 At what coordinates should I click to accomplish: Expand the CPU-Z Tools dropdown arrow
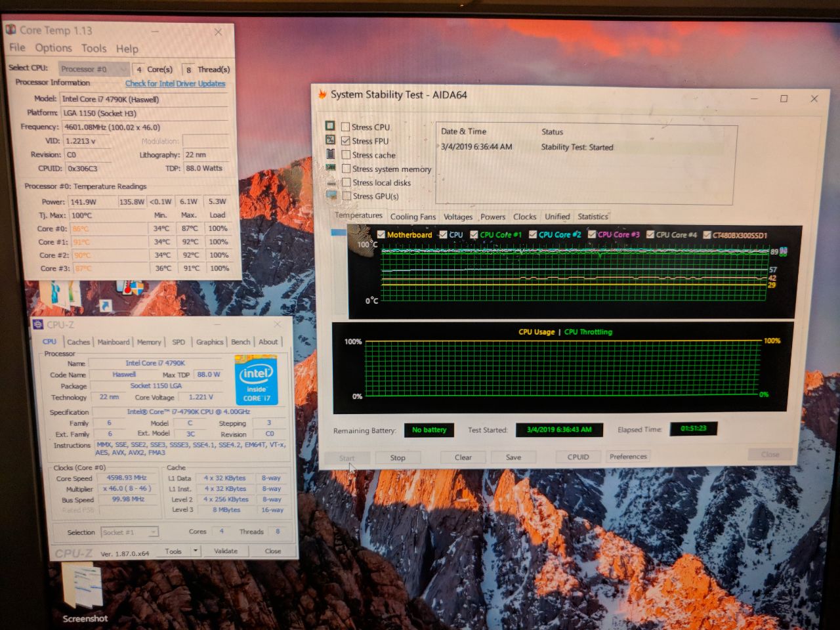tap(196, 551)
